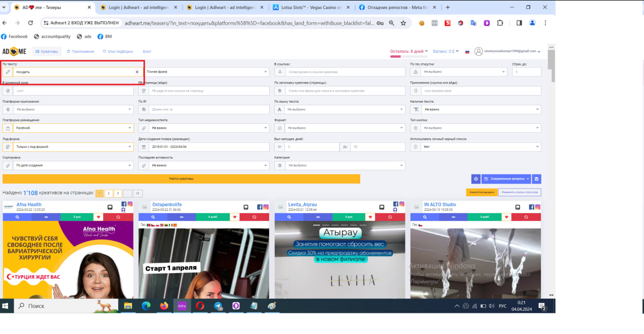The width and height of the screenshot is (644, 334).
Task: Click the Telegram icon in the taskbar
Action: pos(218,306)
